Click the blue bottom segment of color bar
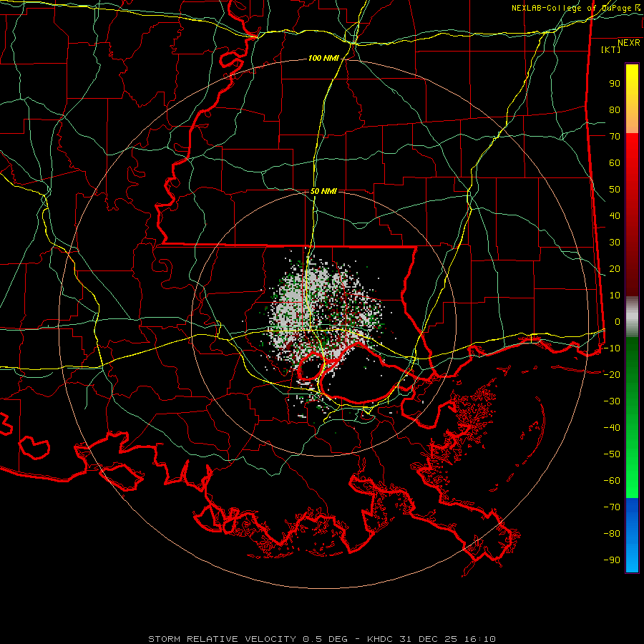 coord(632,535)
